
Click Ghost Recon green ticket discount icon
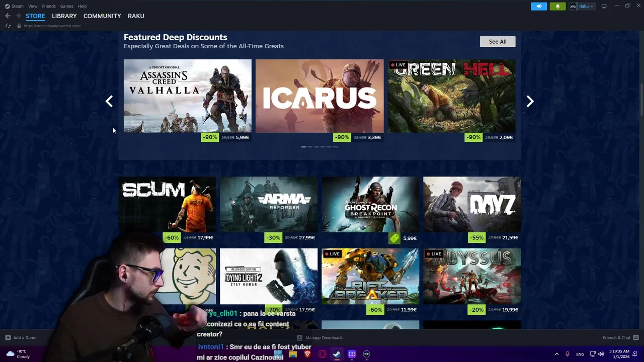pyautogui.click(x=394, y=238)
